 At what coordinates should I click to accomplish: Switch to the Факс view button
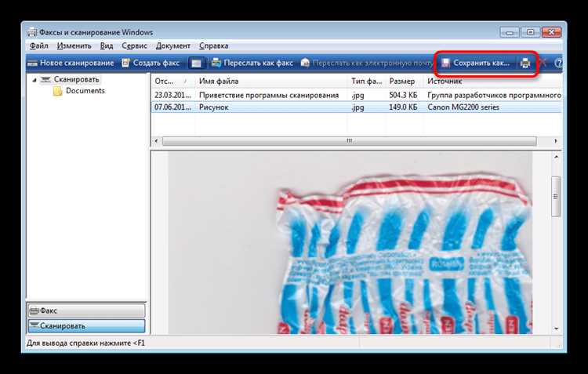86,310
